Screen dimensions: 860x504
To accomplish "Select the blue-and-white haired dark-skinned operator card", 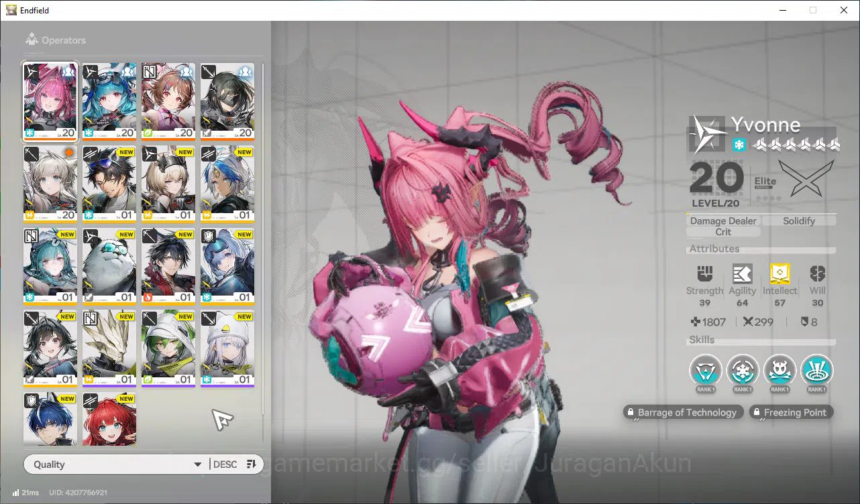I will pyautogui.click(x=227, y=184).
